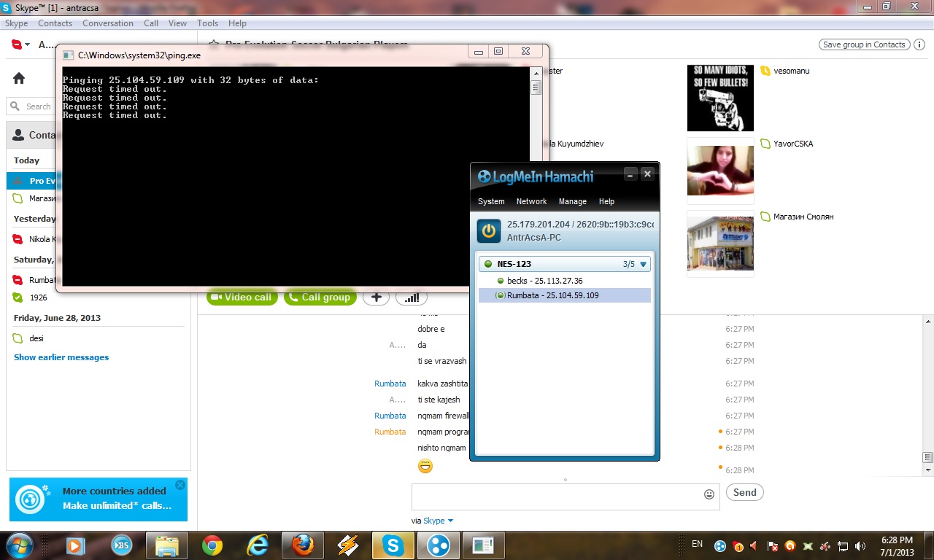This screenshot has width=934, height=560.
Task: Click the ping.exe console taskbar icon
Action: tap(483, 545)
